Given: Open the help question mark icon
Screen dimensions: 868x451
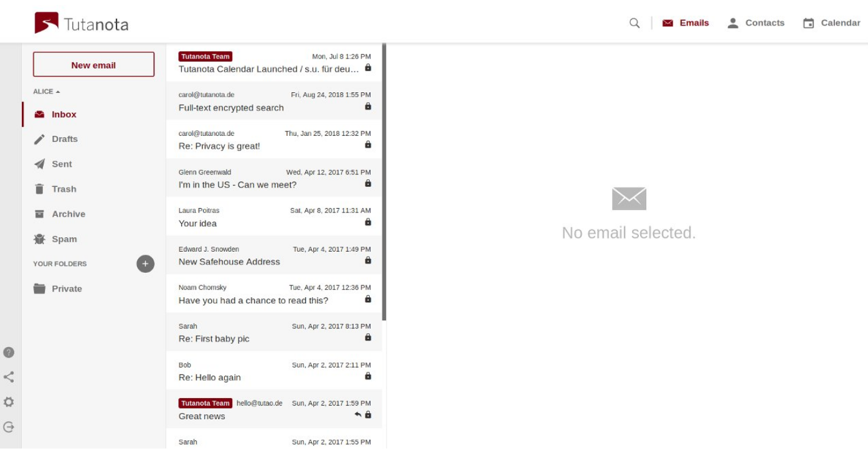Looking at the screenshot, I should click(9, 353).
